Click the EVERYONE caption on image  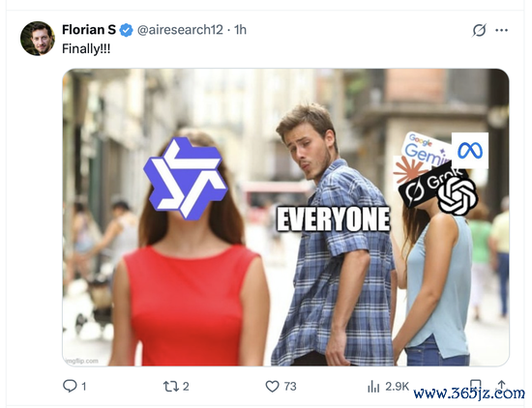point(333,219)
